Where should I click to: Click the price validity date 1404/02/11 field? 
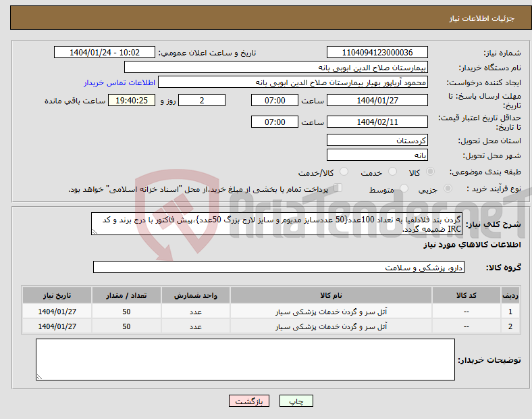377,122
